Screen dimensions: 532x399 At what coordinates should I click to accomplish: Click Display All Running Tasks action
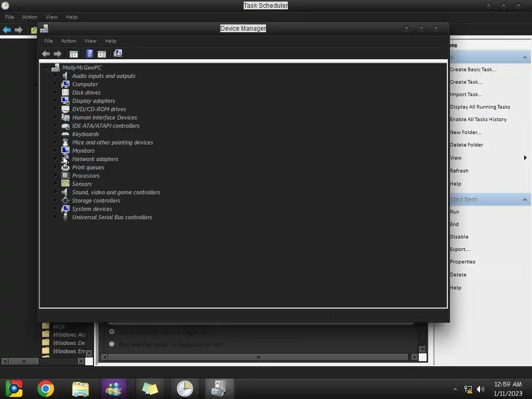pyautogui.click(x=480, y=107)
